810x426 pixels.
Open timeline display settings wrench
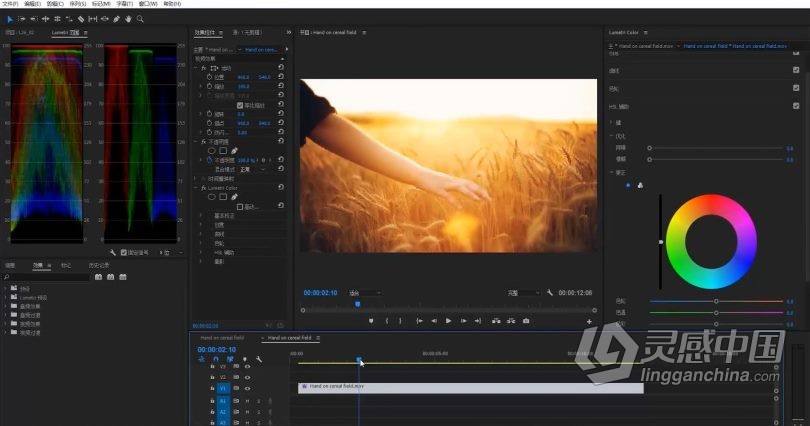click(259, 359)
